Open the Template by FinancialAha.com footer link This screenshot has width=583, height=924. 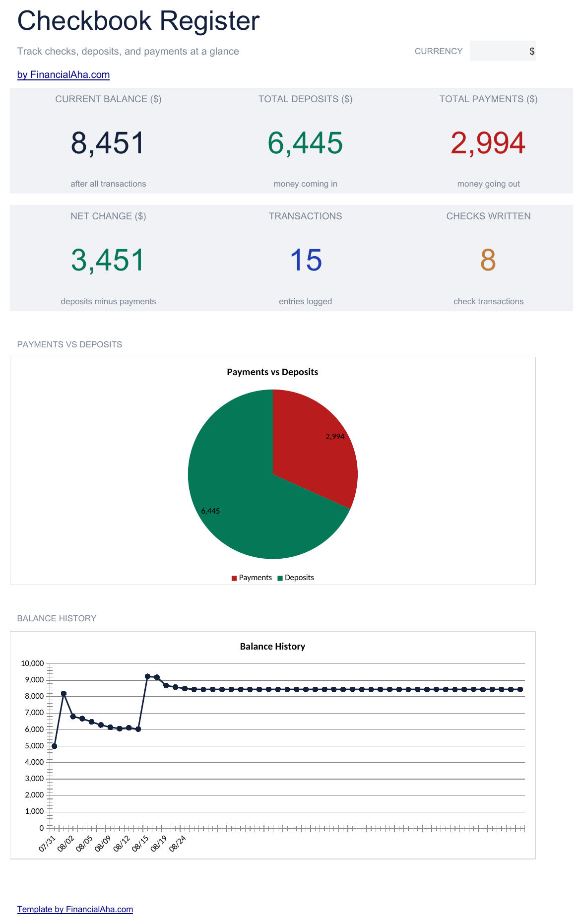pos(75,909)
